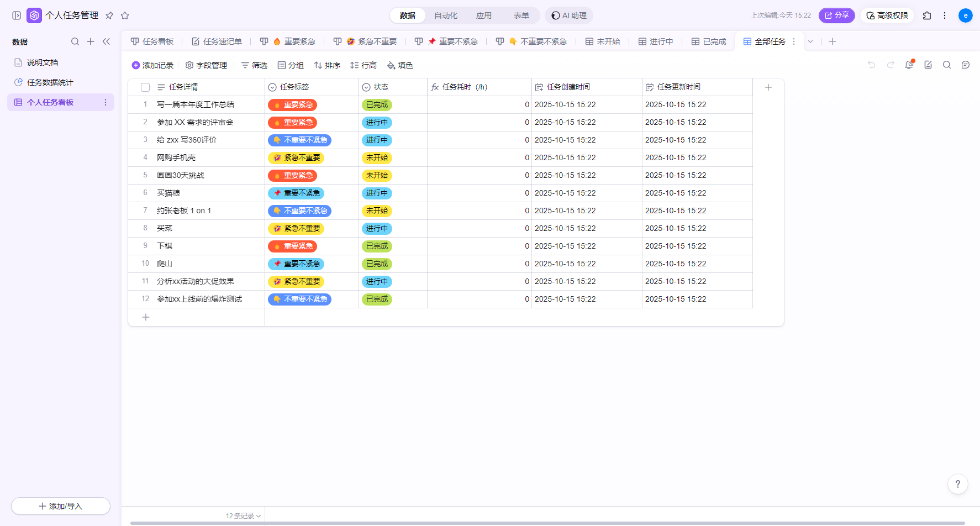Open the 任务看板 view tab
The width and height of the screenshot is (980, 526).
click(x=152, y=41)
